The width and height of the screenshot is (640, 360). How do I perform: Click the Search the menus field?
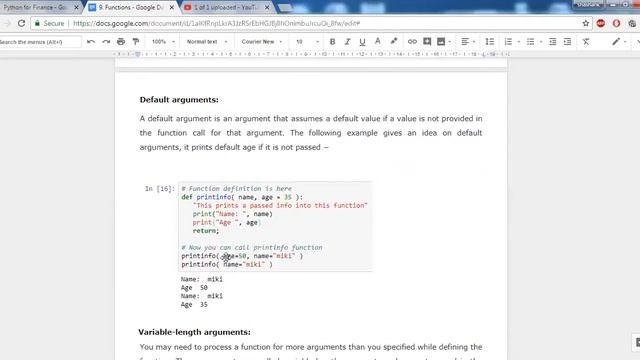(40, 42)
